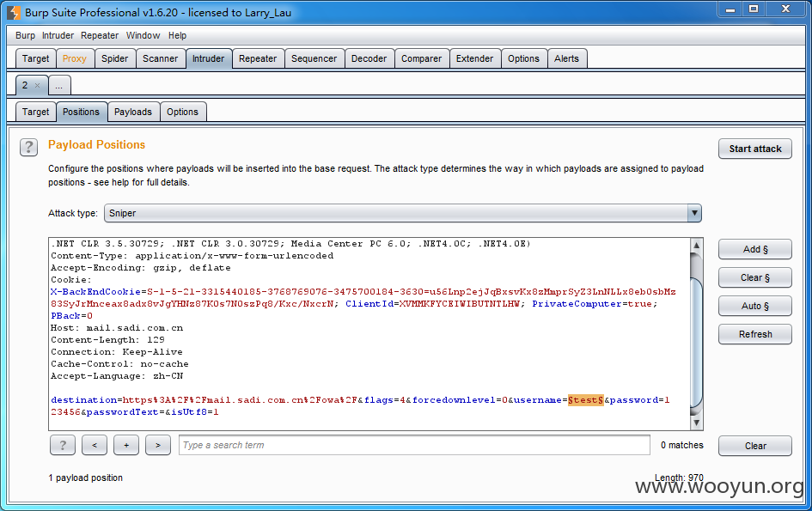Click the Burp Suite title bar logo
Viewport: 812px width, 511px height.
click(14, 12)
